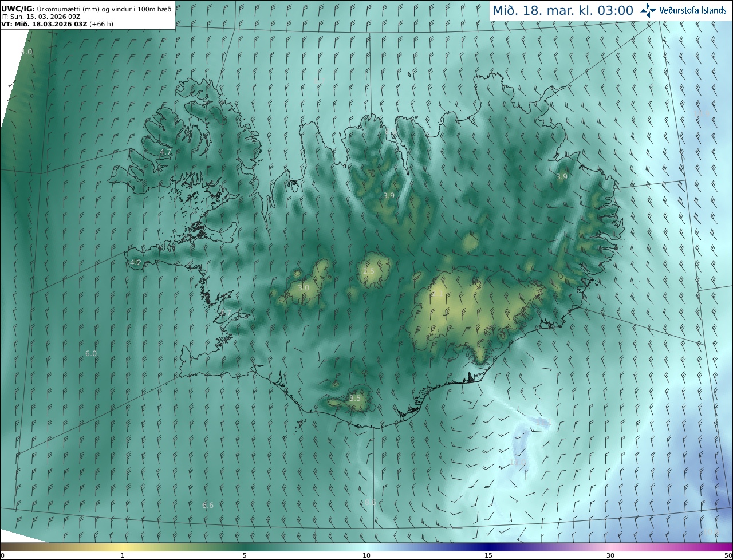Image resolution: width=733 pixels, height=560 pixels.
Task: Click the 5 tick on the color scale
Action: [x=245, y=555]
